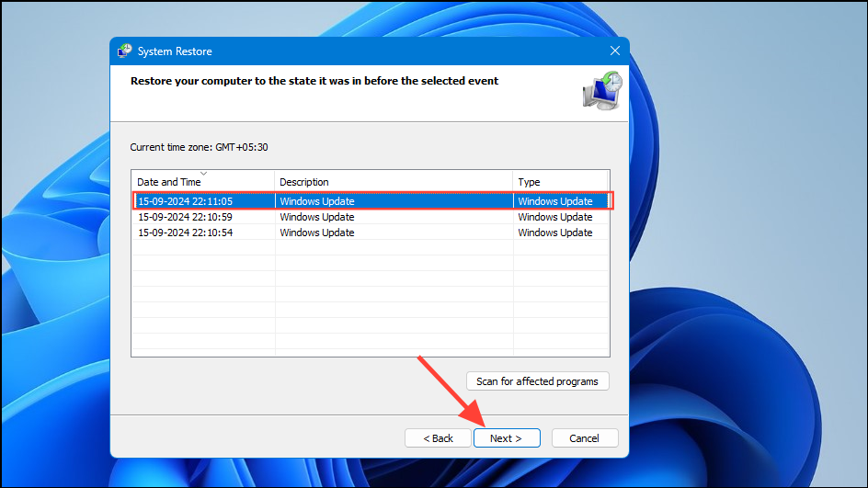Click Type cell in the 22:10:59 row
The image size is (868, 488).
pyautogui.click(x=560, y=217)
